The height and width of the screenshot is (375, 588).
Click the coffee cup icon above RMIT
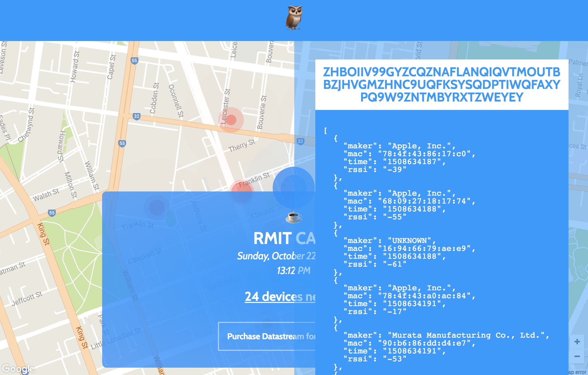294,217
